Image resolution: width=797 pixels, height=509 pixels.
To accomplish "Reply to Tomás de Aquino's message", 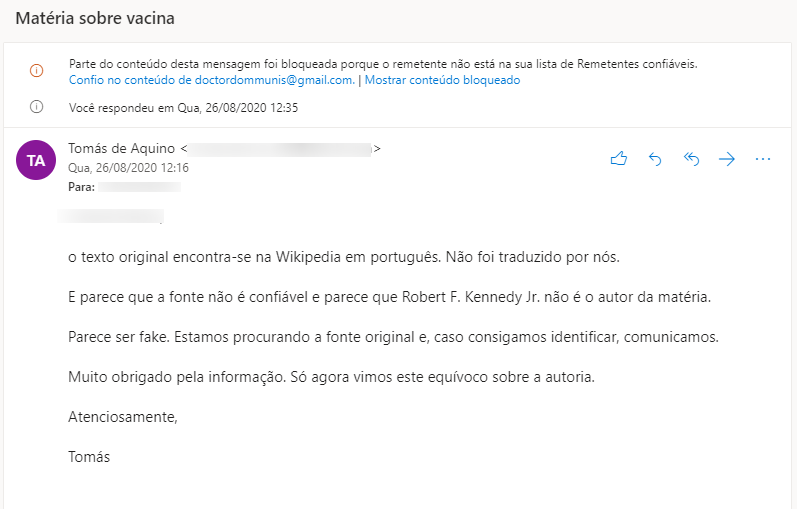I will pos(655,159).
